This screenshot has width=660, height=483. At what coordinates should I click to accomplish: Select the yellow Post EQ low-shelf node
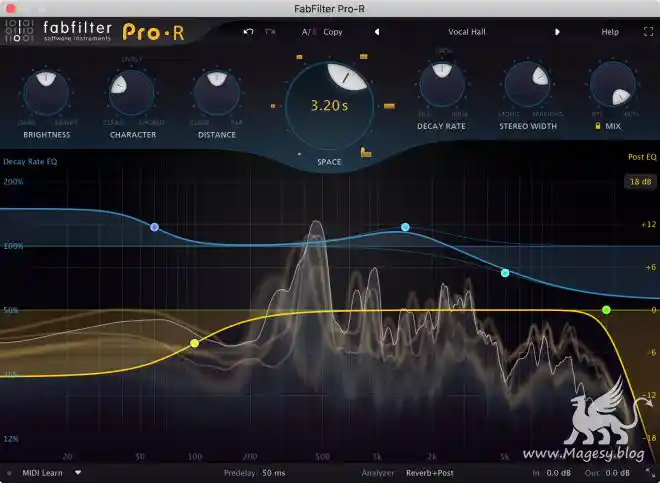pos(194,343)
